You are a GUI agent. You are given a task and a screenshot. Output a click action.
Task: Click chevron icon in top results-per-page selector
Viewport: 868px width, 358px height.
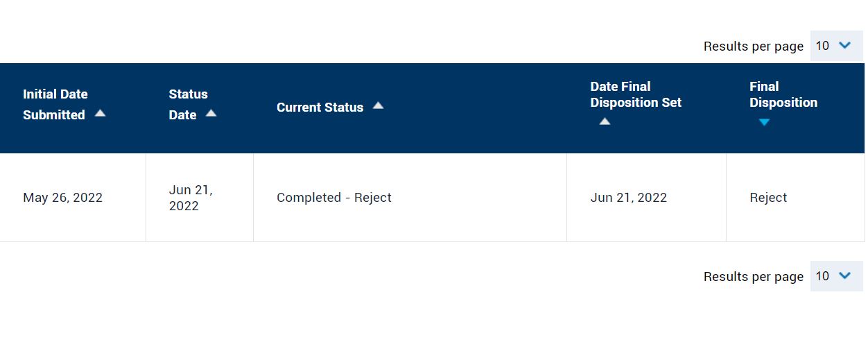coord(844,45)
